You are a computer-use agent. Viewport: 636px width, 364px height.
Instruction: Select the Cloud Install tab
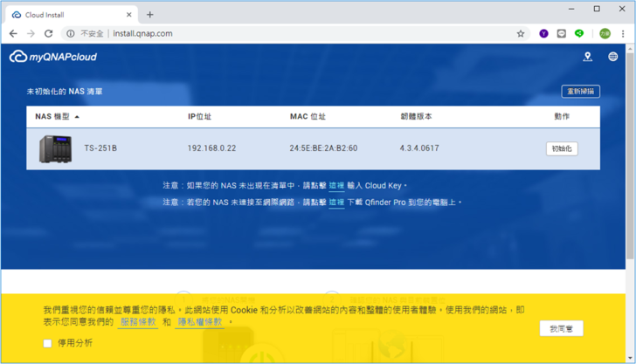[72, 15]
